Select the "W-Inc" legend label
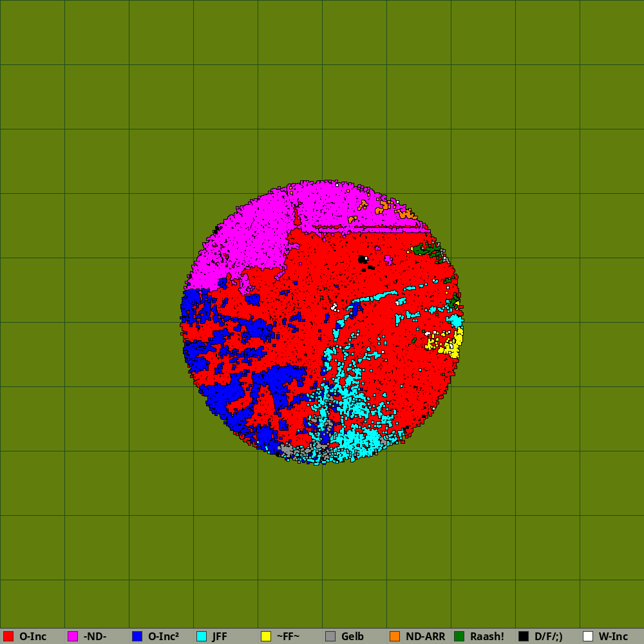The width and height of the screenshot is (644, 644). (x=613, y=636)
